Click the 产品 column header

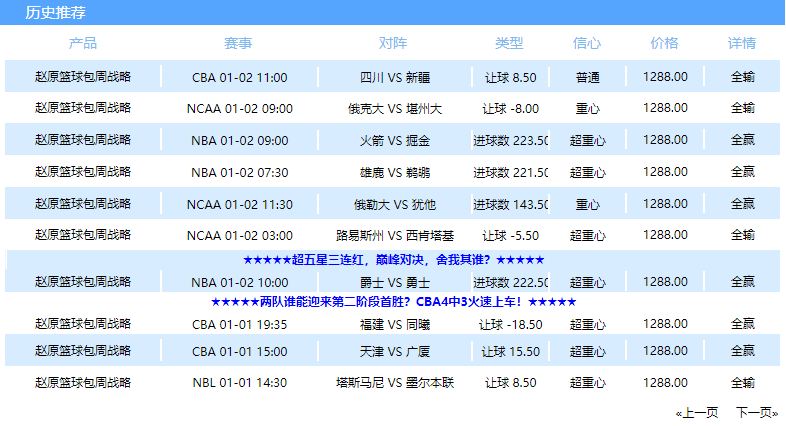tap(83, 43)
